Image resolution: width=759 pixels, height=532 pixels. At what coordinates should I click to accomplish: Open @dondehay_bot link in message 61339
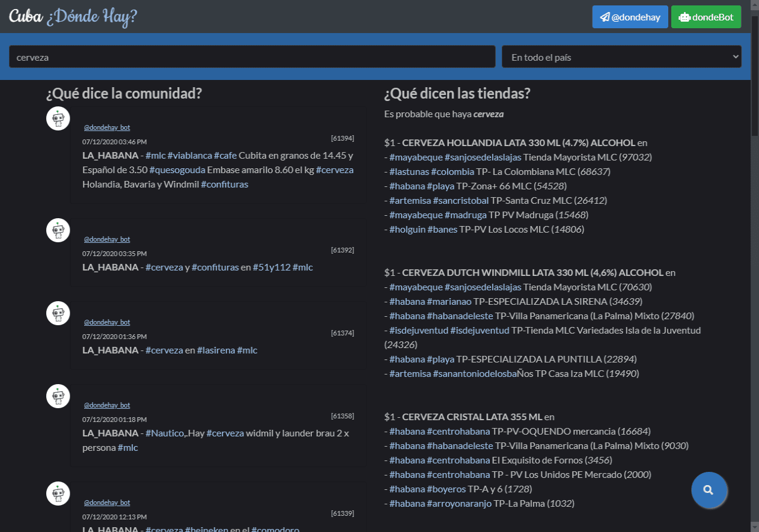click(x=106, y=503)
